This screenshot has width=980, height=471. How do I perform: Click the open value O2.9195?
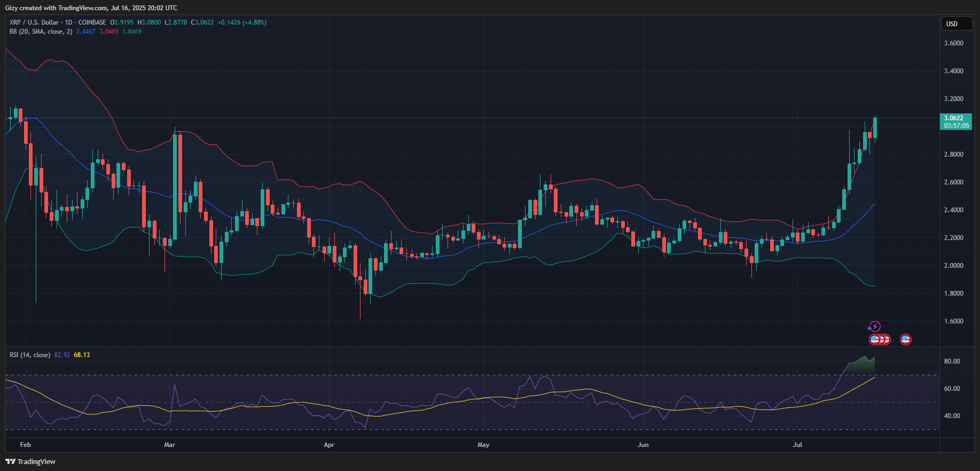[122, 22]
